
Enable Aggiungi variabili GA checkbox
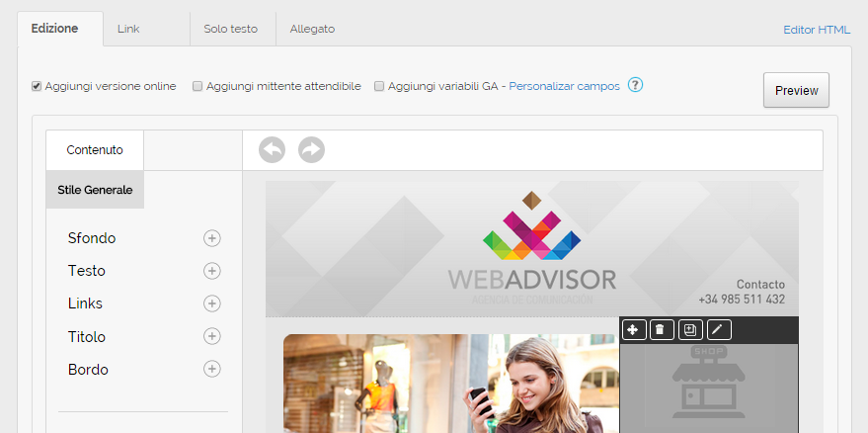click(379, 86)
